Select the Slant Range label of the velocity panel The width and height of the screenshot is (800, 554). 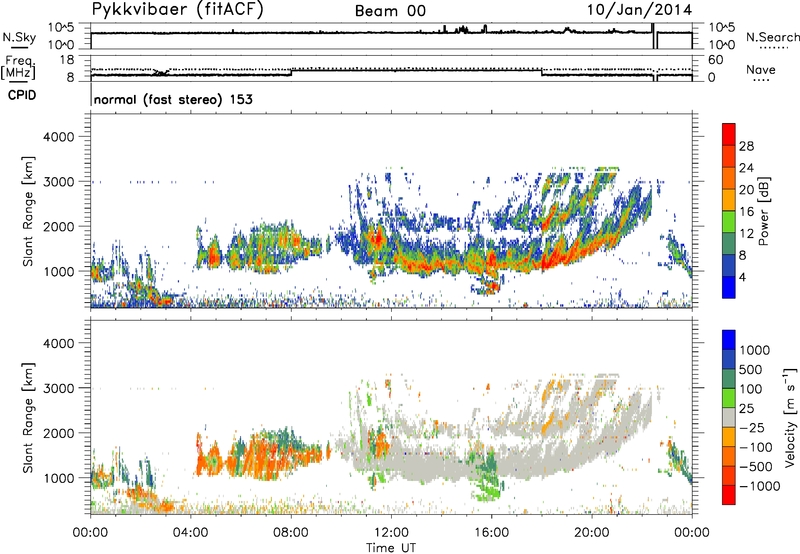[x=28, y=417]
